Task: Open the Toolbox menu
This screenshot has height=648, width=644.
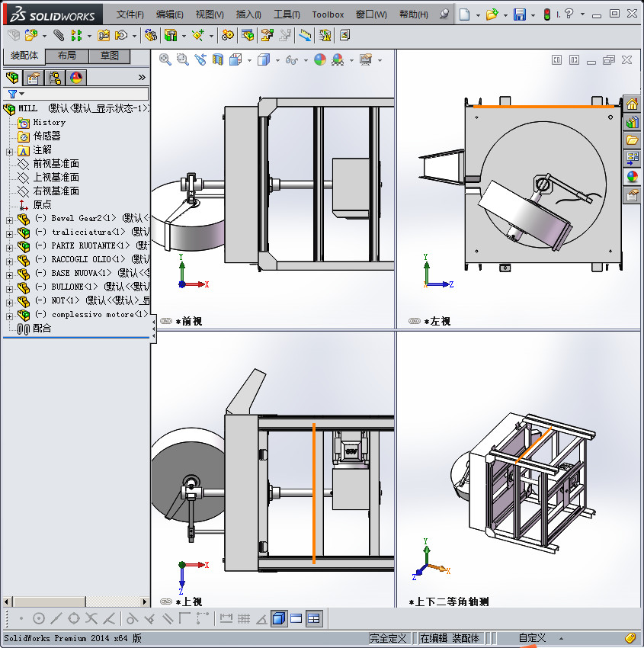Action: click(328, 14)
